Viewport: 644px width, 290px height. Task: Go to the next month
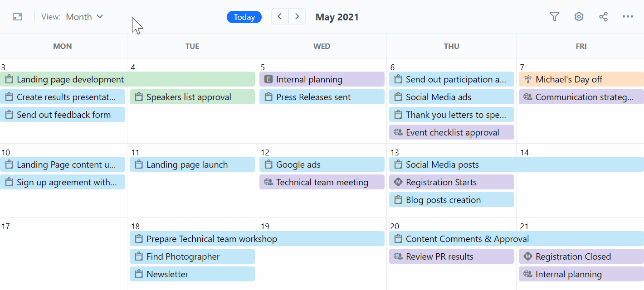pos(297,17)
